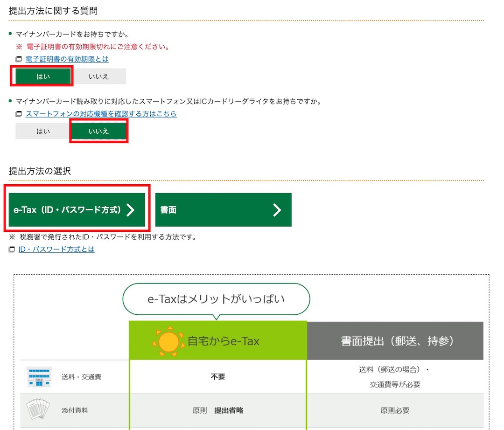Viewport: 504px width, 430px height.
Task: Choose 書面 submission button
Action: pyautogui.click(x=224, y=210)
